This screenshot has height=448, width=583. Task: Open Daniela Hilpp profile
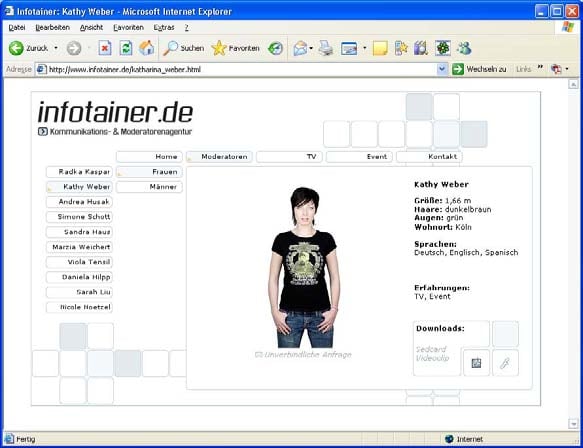(79, 277)
